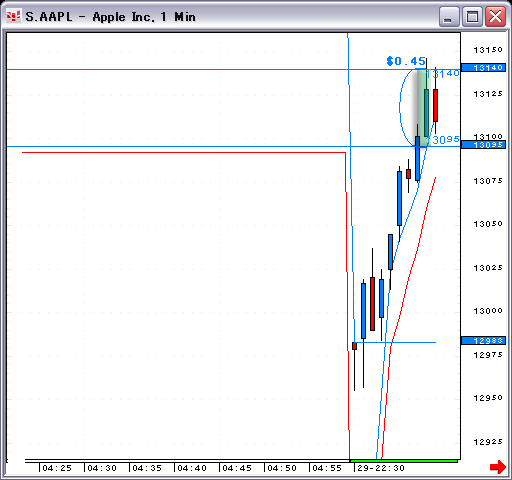The width and height of the screenshot is (512, 480).
Task: Click the 13140 blue price marker on axis
Action: pyautogui.click(x=483, y=68)
